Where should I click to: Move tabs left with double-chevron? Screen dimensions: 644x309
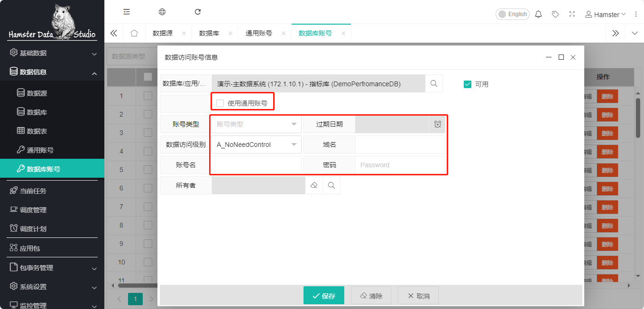[113, 33]
